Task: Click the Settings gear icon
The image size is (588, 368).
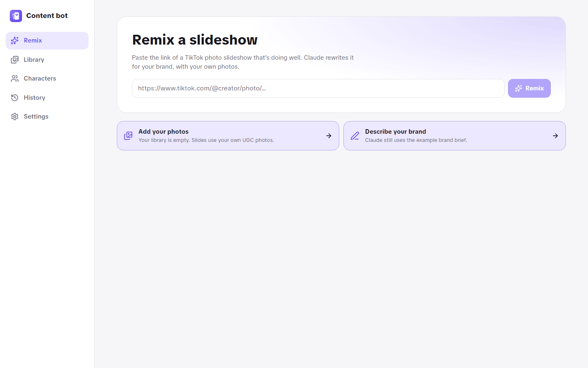Action: coord(15,117)
